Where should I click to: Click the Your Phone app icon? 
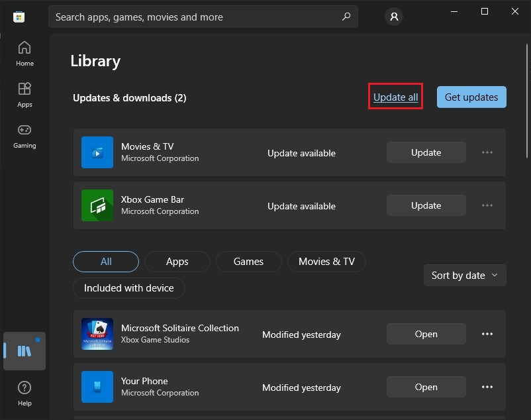click(x=97, y=387)
